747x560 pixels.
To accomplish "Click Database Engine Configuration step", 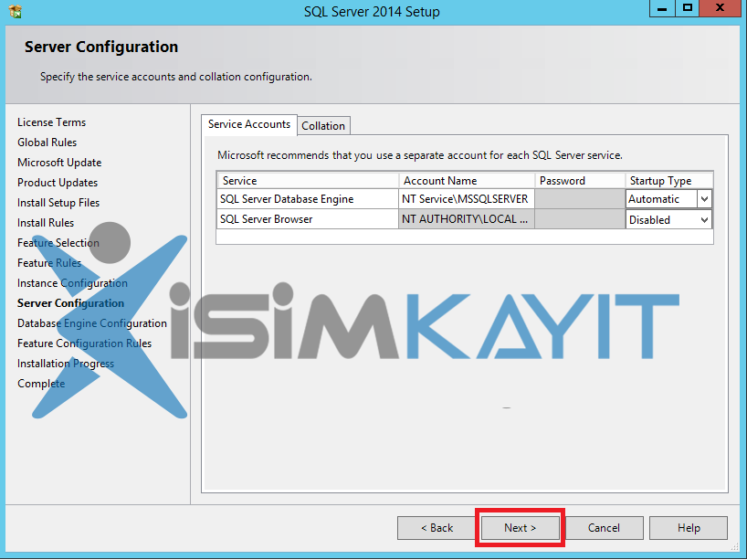I will coord(92,323).
